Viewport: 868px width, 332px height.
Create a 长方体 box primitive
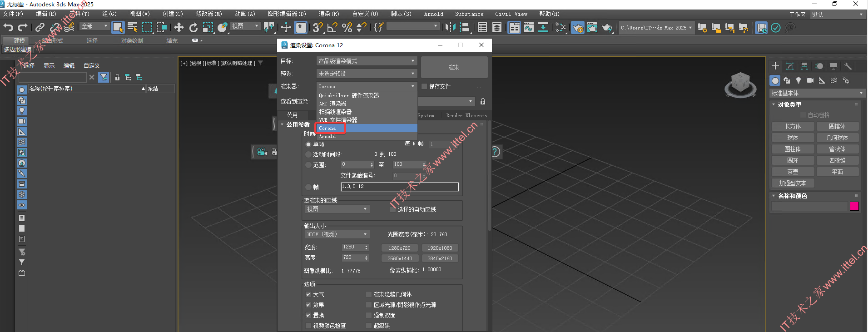tap(793, 127)
